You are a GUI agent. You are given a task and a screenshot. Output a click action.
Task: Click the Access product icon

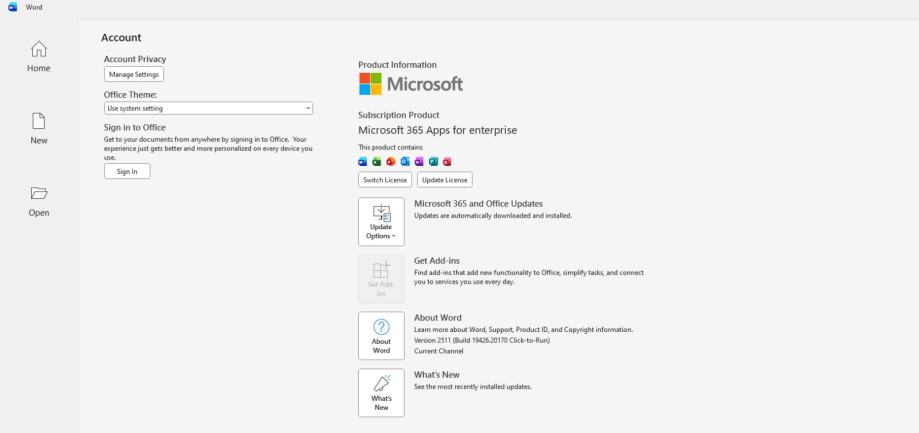coord(447,162)
